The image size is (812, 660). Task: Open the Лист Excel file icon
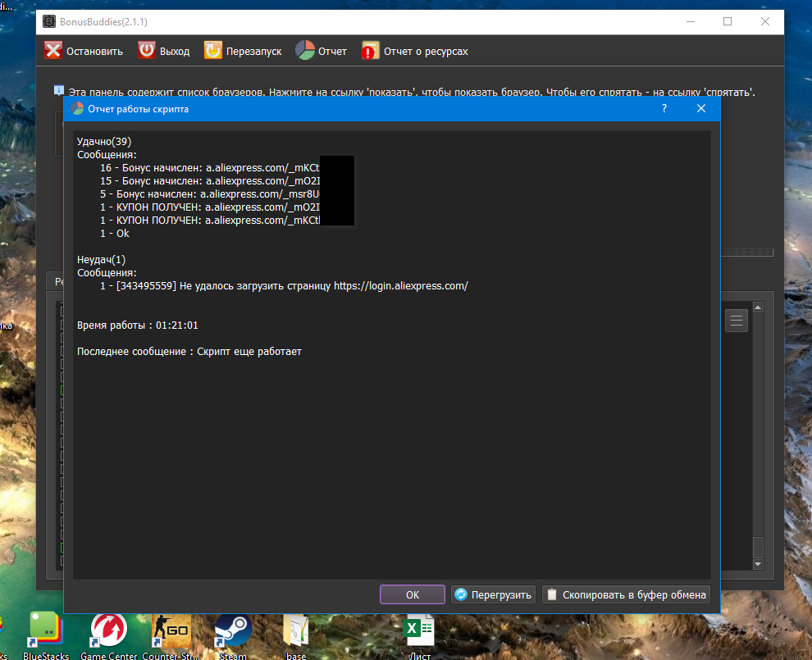click(x=419, y=636)
